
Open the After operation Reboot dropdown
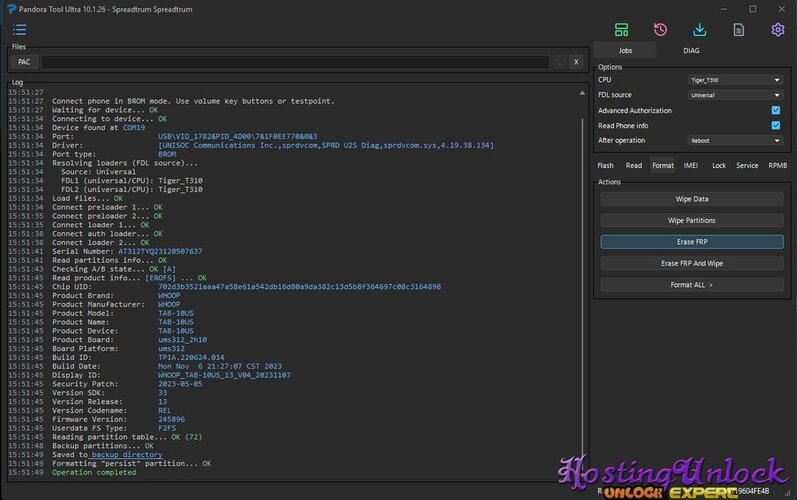point(735,140)
